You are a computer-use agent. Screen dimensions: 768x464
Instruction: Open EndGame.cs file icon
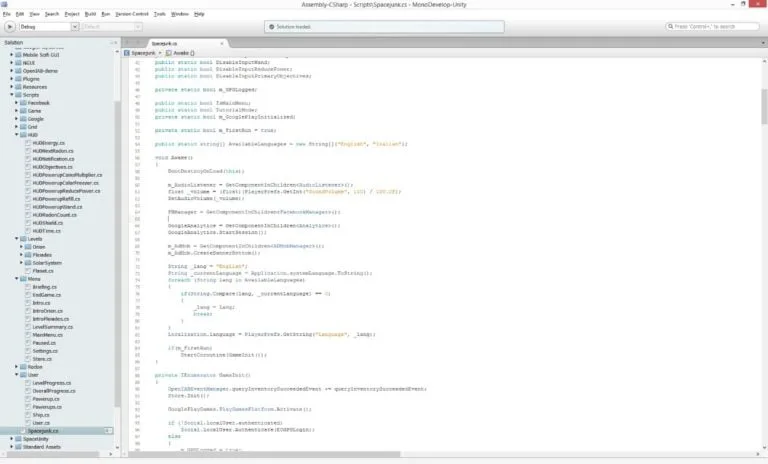tap(28, 295)
